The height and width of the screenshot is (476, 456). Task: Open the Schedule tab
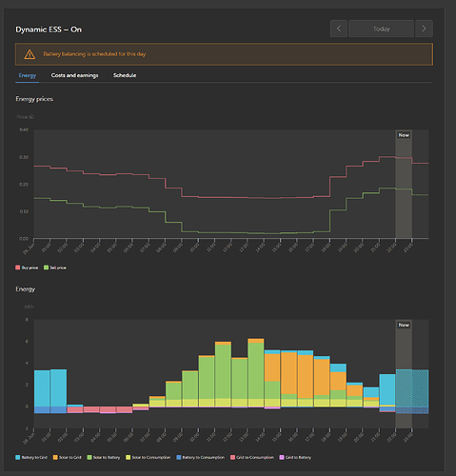pyautogui.click(x=125, y=75)
